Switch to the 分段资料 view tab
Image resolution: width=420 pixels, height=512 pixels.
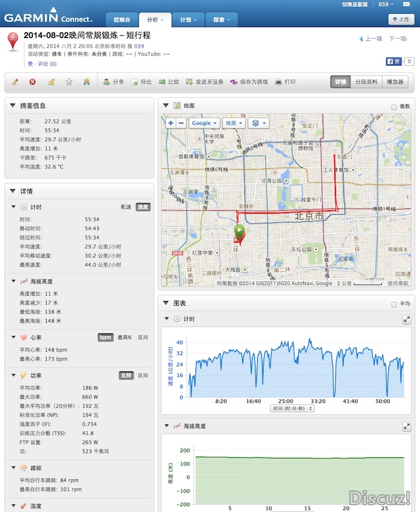coord(366,82)
